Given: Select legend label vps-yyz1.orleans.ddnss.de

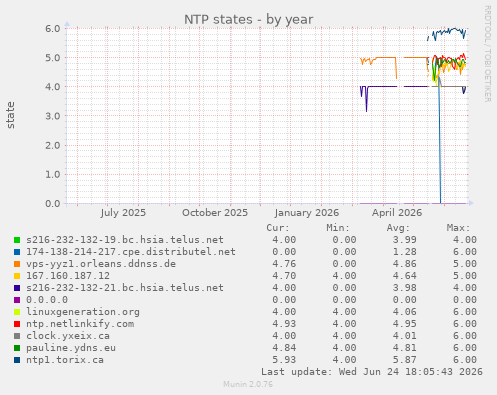Looking at the screenshot, I should click(x=101, y=264).
